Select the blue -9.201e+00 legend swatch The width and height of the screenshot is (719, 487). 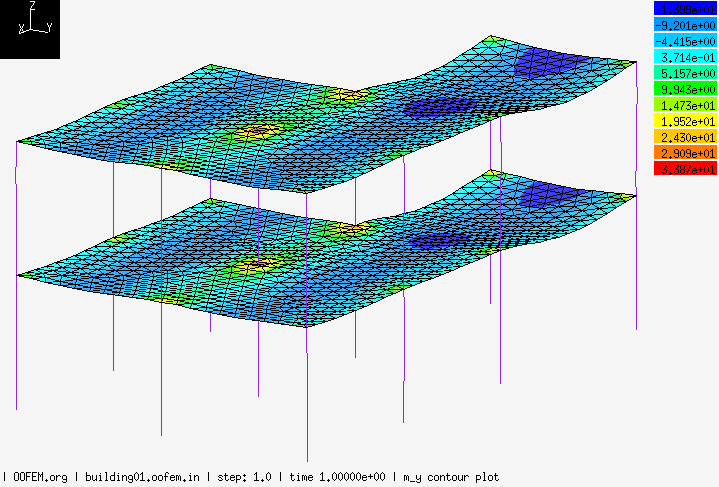(685, 25)
